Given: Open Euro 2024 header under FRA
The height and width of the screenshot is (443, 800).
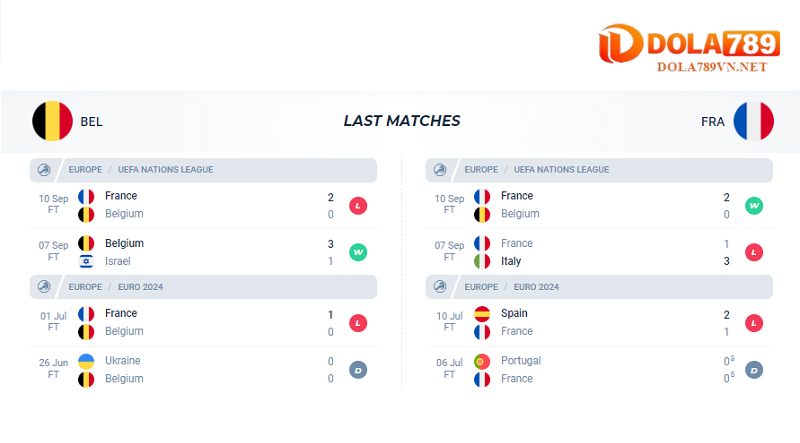Looking at the screenshot, I should (x=536, y=287).
